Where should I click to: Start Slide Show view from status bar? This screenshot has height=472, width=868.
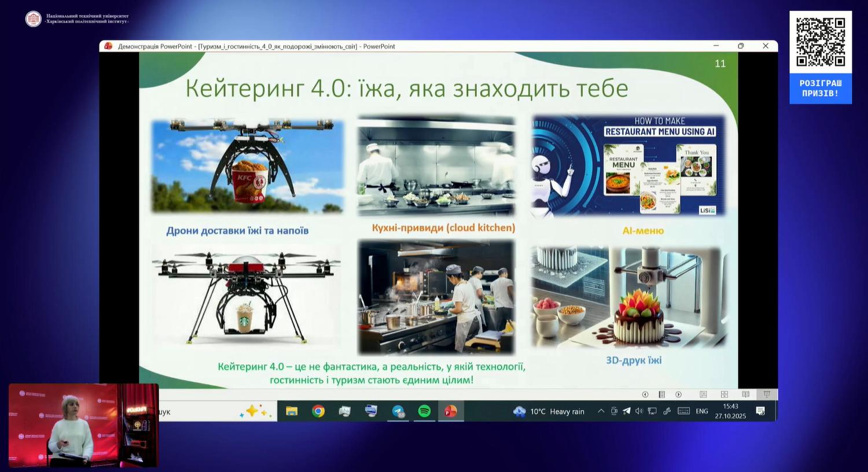(x=767, y=394)
